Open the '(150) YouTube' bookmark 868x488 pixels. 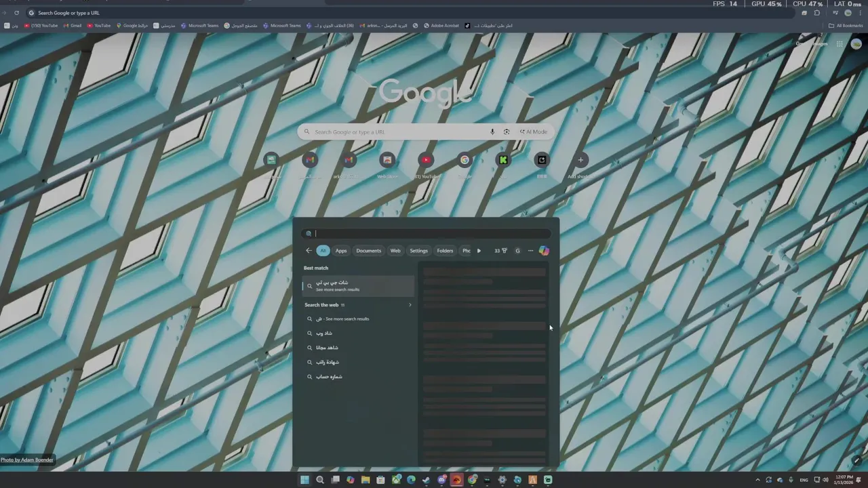click(x=41, y=26)
